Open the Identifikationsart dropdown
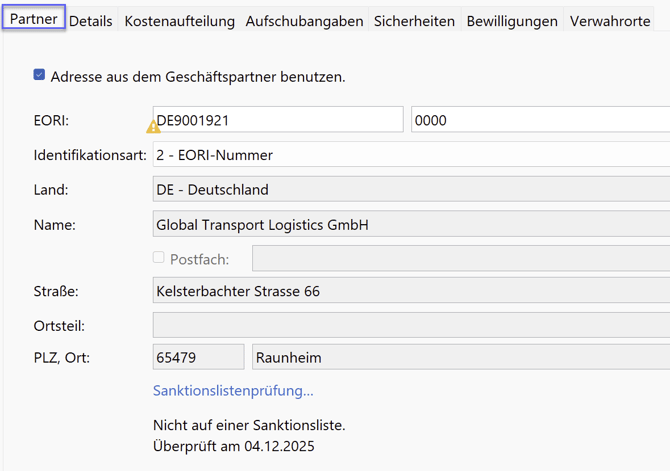 (410, 155)
